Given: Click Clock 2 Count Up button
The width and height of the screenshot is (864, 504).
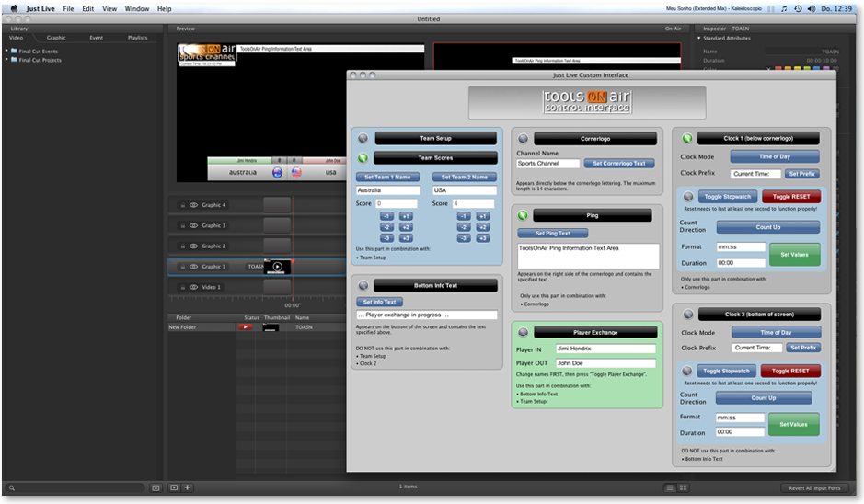Looking at the screenshot, I should tap(764, 397).
